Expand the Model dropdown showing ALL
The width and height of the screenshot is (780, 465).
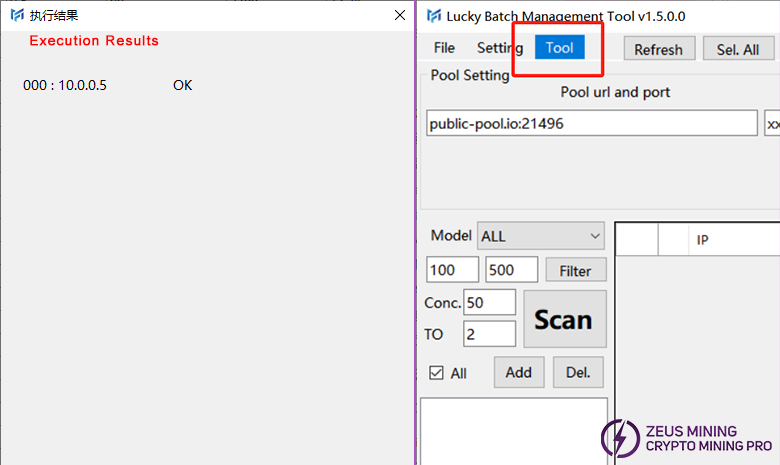[x=541, y=236]
